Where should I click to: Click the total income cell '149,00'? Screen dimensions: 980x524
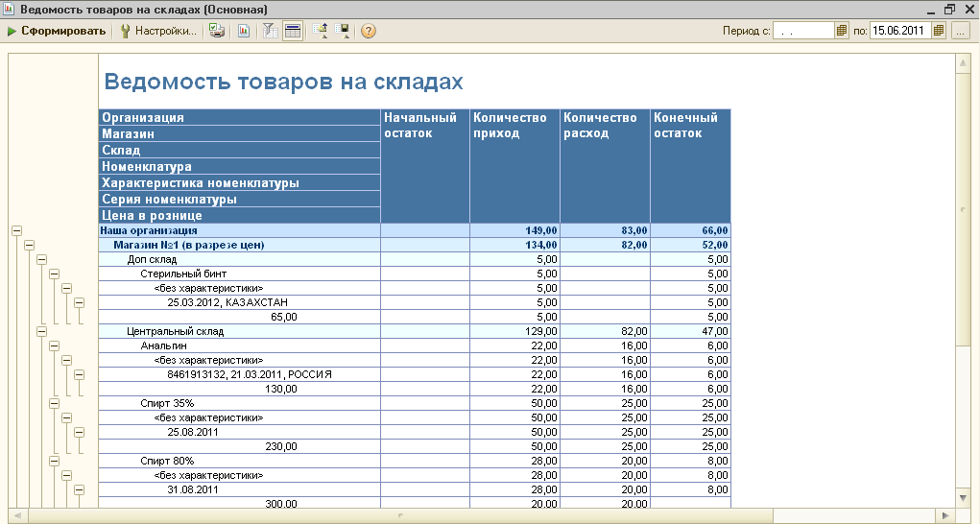click(x=515, y=230)
